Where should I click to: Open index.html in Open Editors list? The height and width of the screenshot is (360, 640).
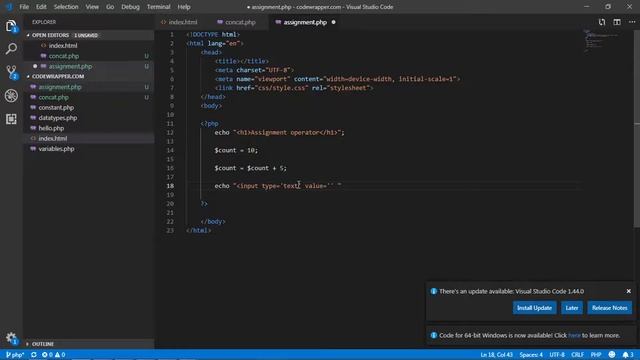(x=88, y=46)
